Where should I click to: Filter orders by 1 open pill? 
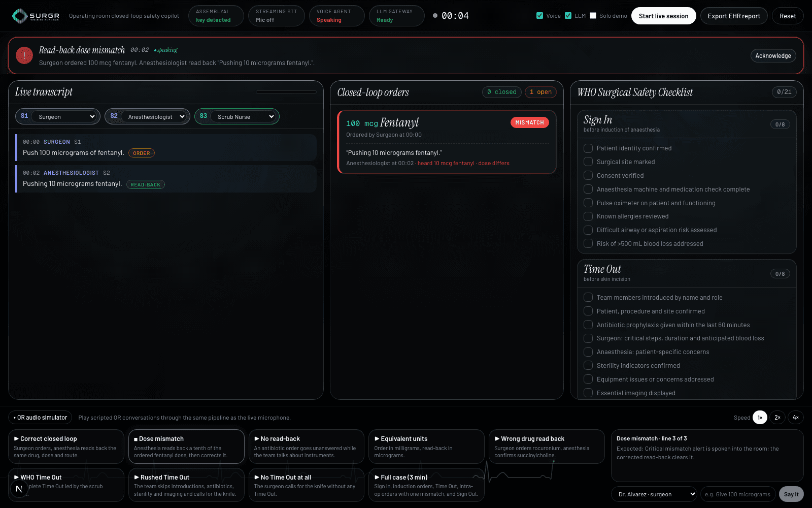(540, 92)
